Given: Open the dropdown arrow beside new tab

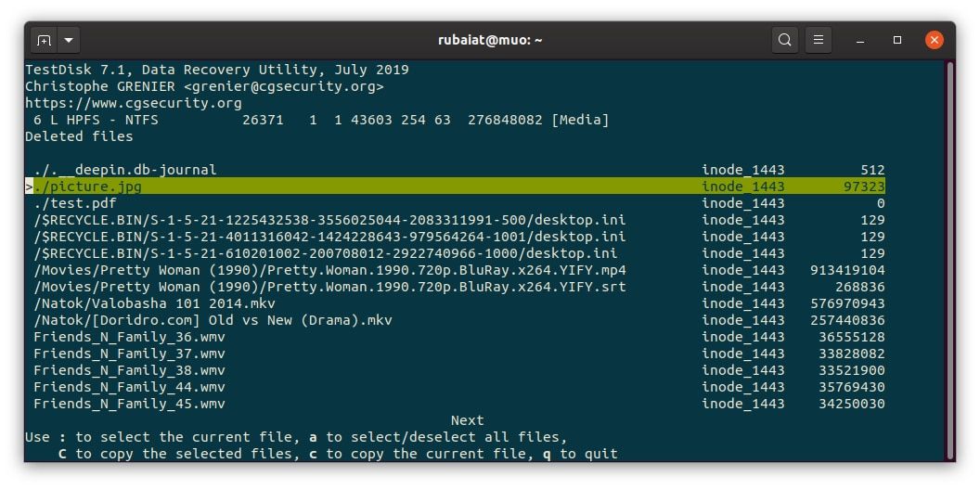Looking at the screenshot, I should click(x=69, y=41).
